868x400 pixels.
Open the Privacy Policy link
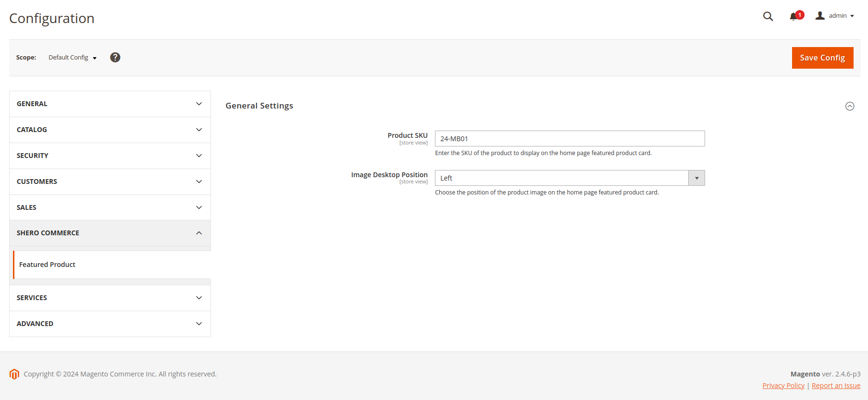[783, 386]
